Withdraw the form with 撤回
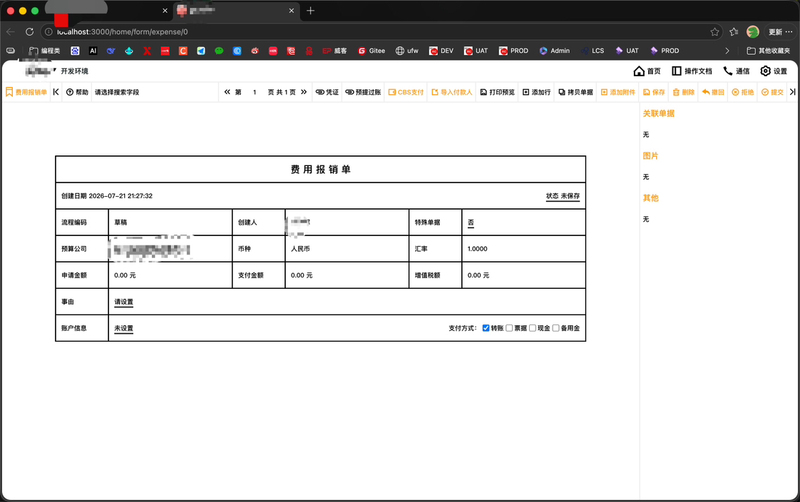Screen dimensions: 800x502 713,92
